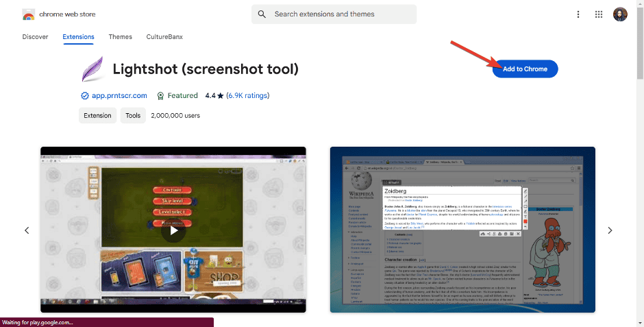Click the 4.4 star rating text

click(214, 95)
